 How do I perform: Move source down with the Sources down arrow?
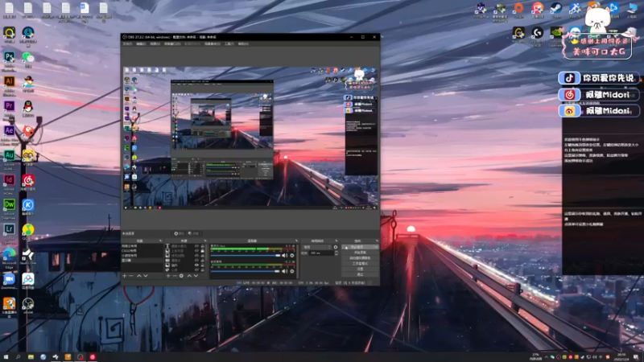196,276
